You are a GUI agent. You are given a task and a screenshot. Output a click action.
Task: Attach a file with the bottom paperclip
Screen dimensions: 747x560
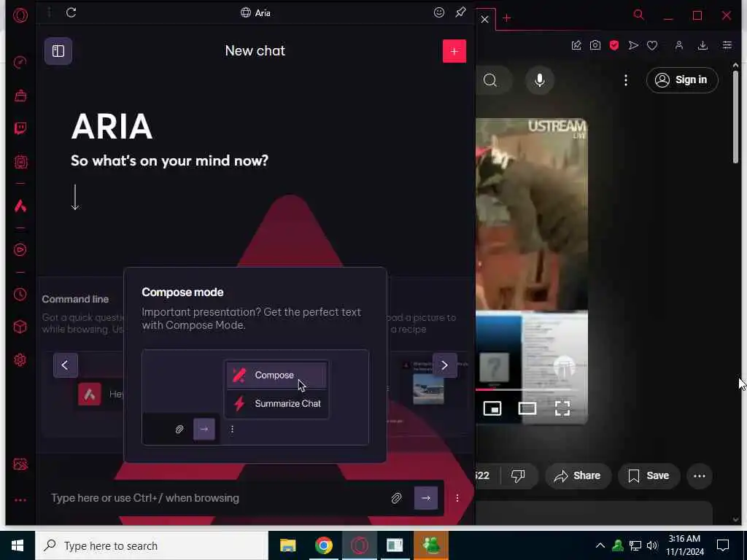coord(396,498)
